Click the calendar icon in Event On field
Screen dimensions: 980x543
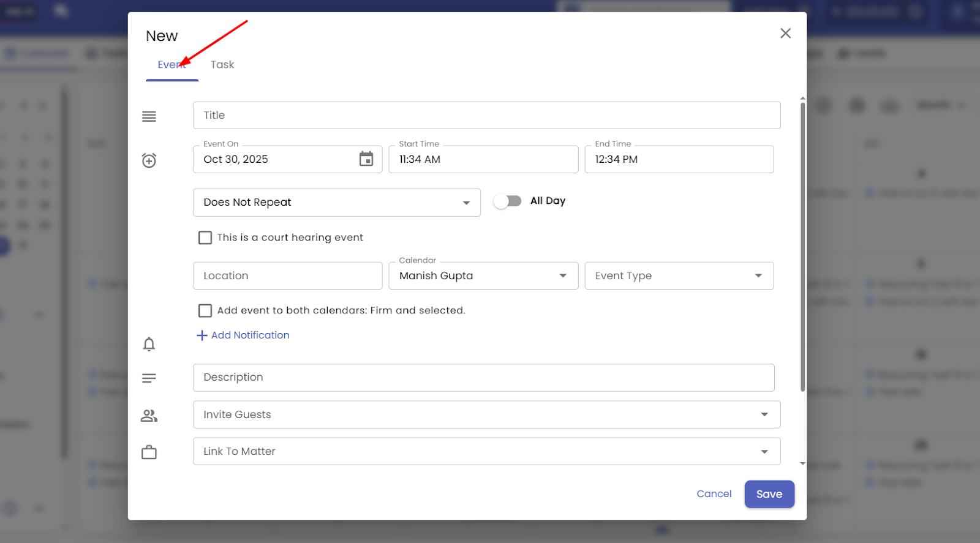tap(366, 159)
